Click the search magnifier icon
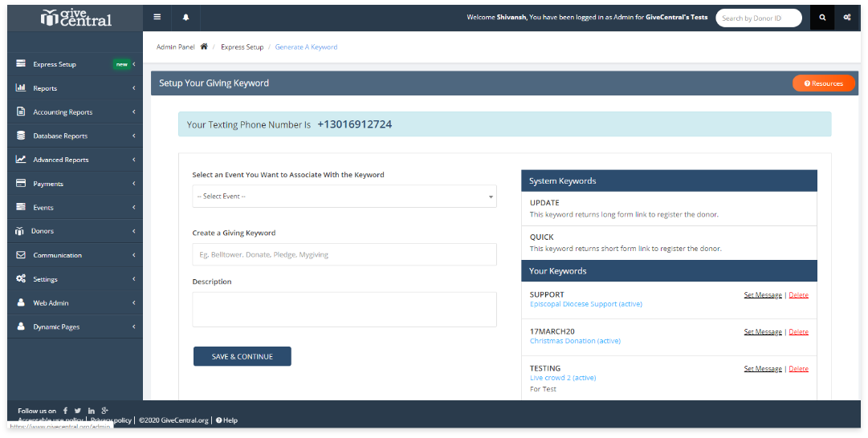 click(822, 18)
